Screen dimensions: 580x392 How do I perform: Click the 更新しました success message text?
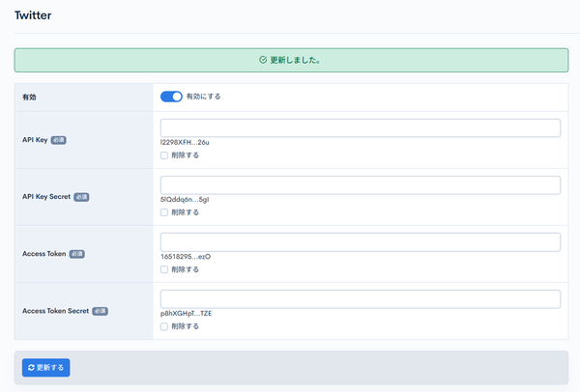295,60
